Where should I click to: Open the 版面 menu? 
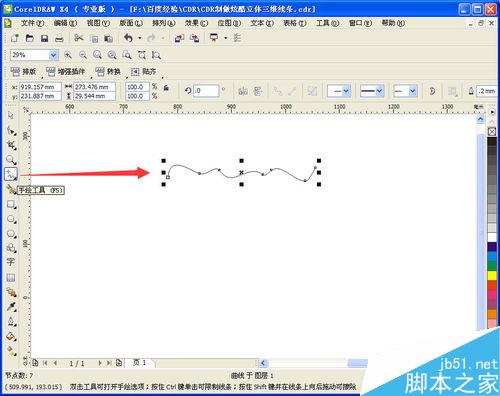[x=131, y=23]
